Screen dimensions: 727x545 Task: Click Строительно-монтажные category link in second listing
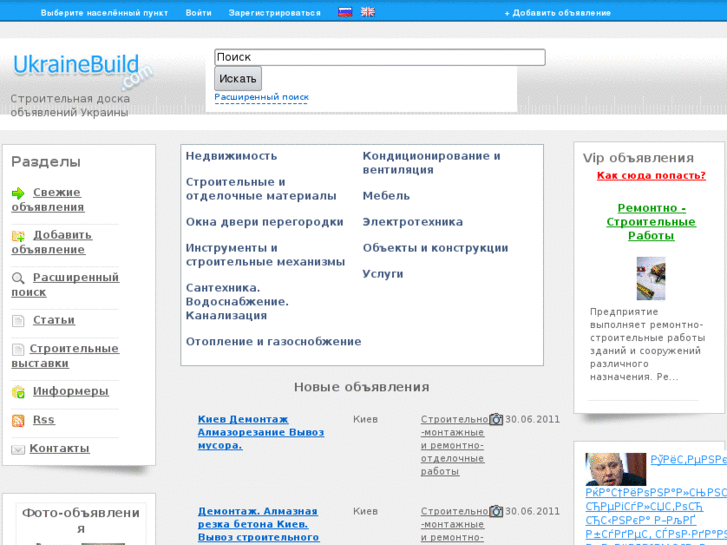point(453,525)
